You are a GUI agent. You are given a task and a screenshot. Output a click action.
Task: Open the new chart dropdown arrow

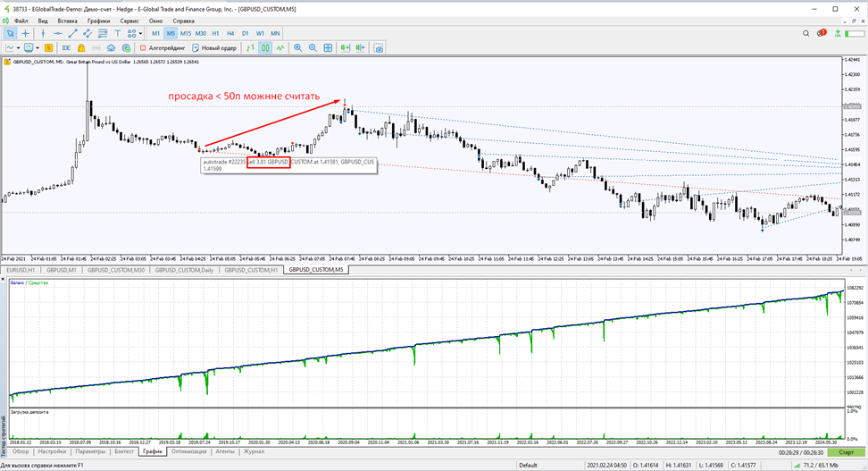pos(18,48)
